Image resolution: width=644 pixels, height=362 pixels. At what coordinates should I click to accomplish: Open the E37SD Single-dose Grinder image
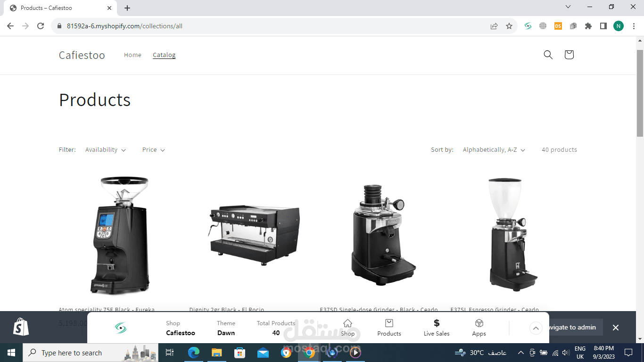click(385, 236)
